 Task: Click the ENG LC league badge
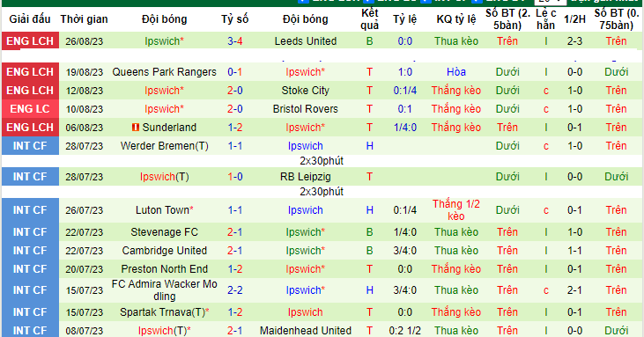tap(30, 109)
